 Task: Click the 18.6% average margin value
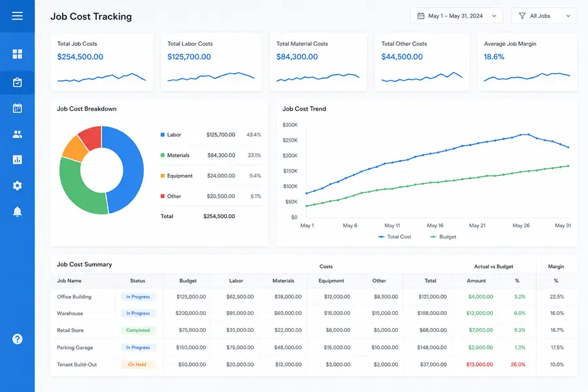494,57
